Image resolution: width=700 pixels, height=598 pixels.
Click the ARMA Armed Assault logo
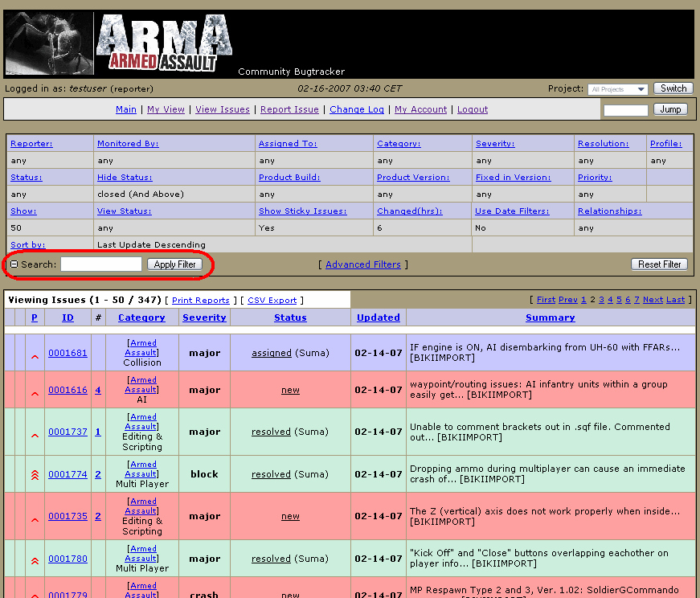(164, 44)
